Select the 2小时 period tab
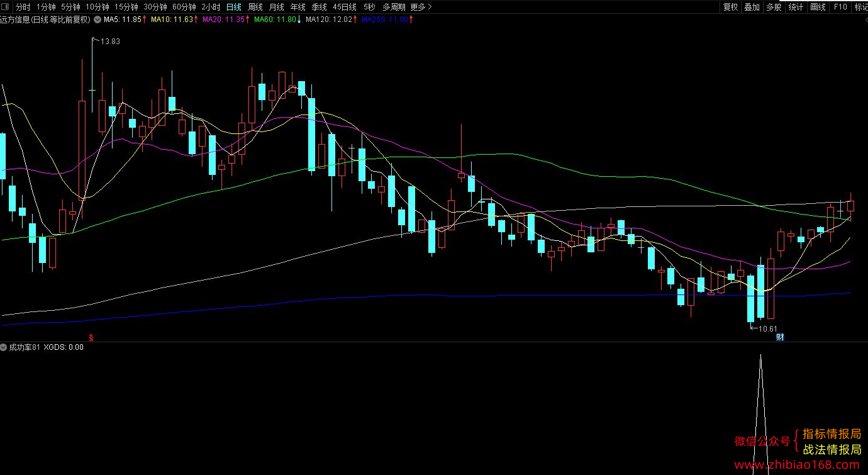Image resolution: width=868 pixels, height=475 pixels. [x=211, y=7]
